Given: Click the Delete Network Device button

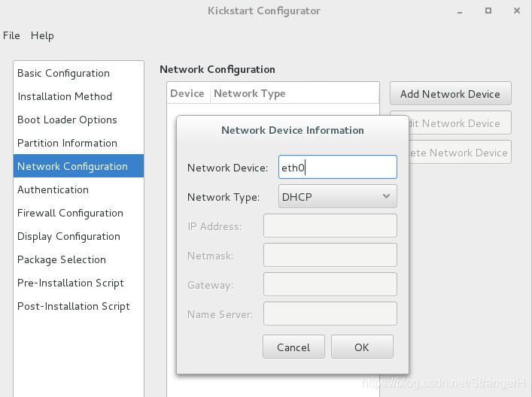Looking at the screenshot, I should 460,153.
